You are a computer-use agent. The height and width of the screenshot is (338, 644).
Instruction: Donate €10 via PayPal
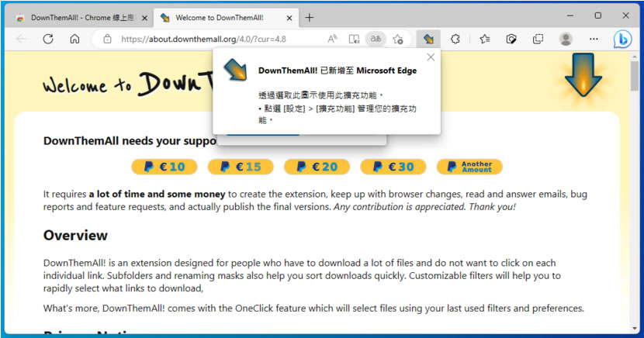164,167
